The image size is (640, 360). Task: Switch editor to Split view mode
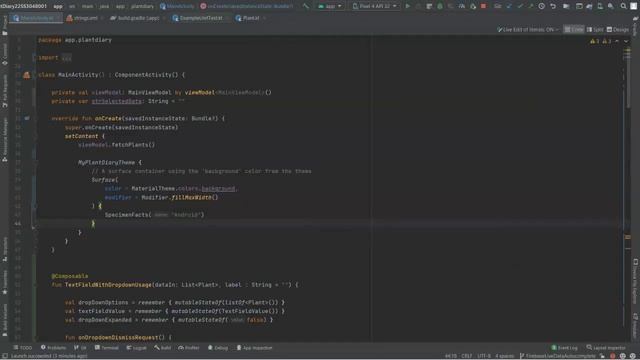[595, 30]
